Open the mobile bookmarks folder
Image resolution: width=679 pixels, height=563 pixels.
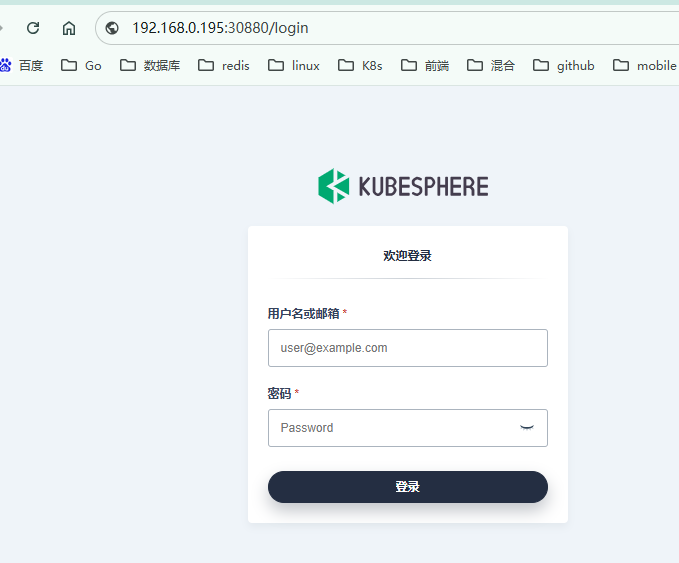pyautogui.click(x=644, y=65)
